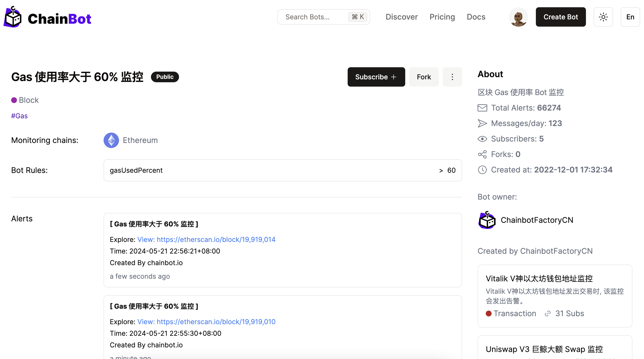
Task: Click the eye Subscribers icon
Action: 482,139
